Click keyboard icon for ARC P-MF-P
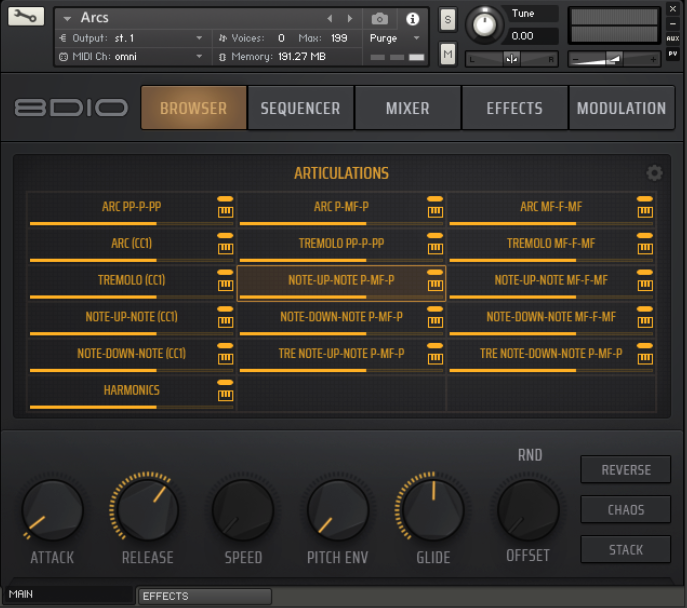The width and height of the screenshot is (687, 608). pyautogui.click(x=435, y=212)
